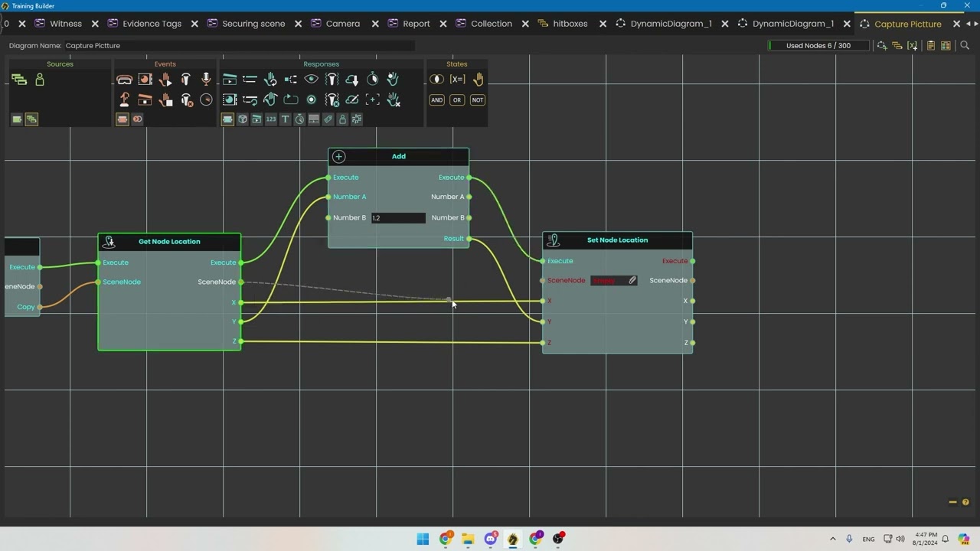980x551 pixels.
Task: Show hidden system tray icons chevron
Action: pos(833,539)
